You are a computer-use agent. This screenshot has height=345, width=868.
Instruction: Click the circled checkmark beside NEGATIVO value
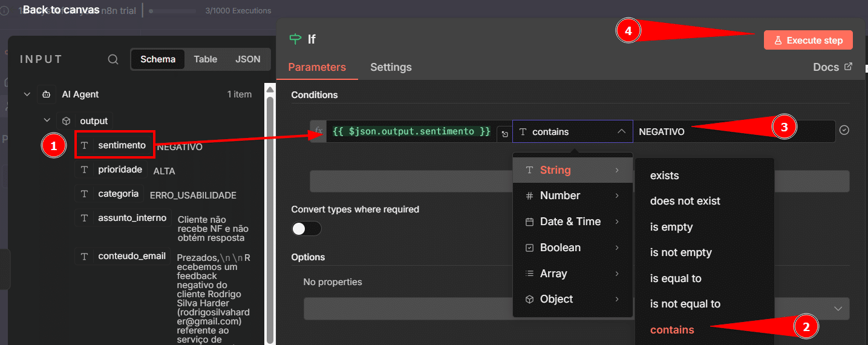tap(844, 130)
